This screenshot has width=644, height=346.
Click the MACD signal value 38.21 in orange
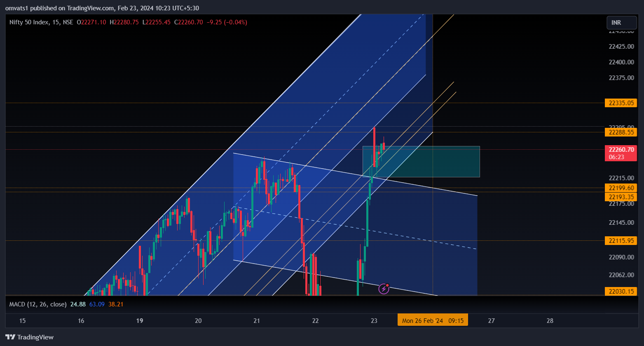(x=115, y=304)
